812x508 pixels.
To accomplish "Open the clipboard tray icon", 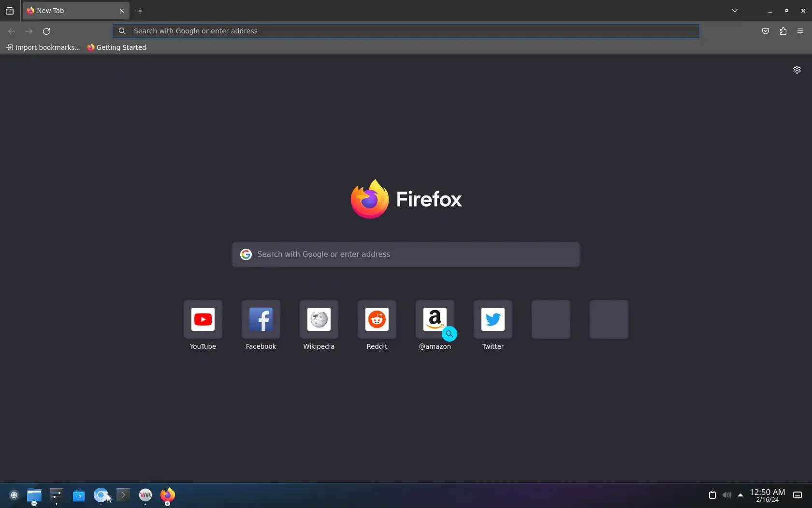I will click(712, 495).
